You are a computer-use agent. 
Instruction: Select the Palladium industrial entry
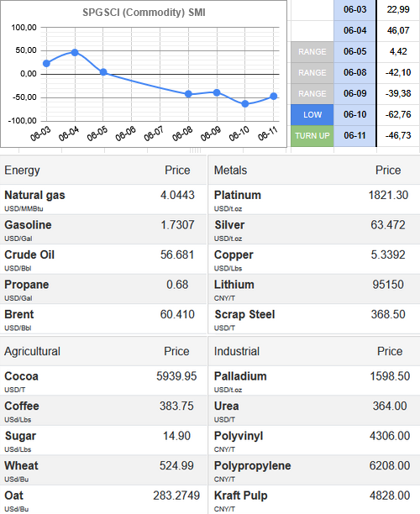point(240,376)
